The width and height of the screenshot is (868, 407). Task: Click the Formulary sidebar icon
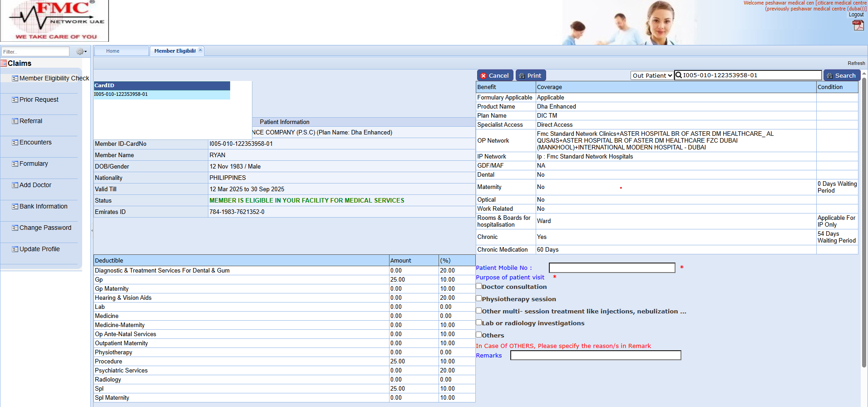click(15, 164)
